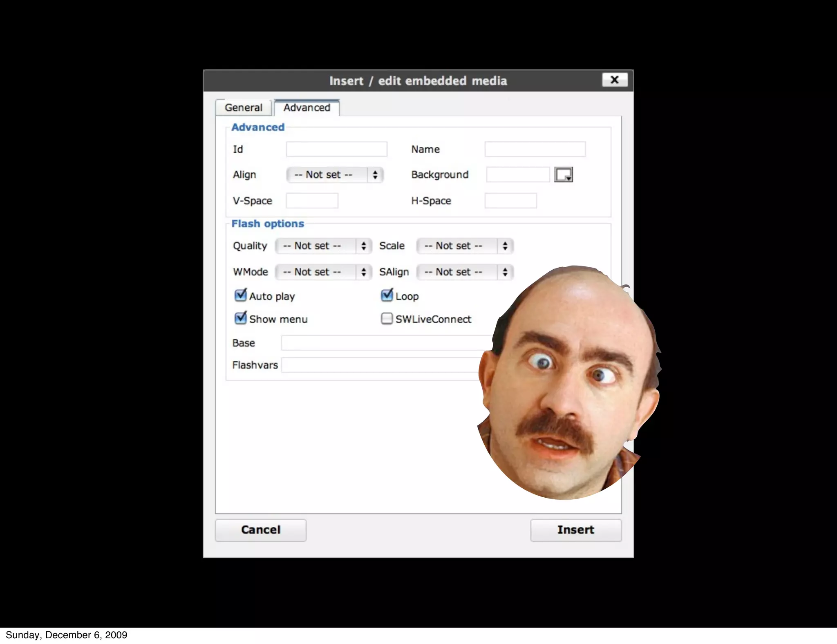Screen dimensions: 837x644
Task: Click into the V-Space field
Action: click(x=312, y=201)
